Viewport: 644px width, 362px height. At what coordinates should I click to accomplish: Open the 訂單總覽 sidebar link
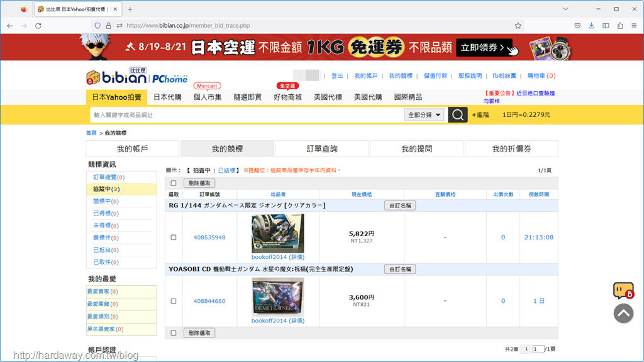[109, 177]
